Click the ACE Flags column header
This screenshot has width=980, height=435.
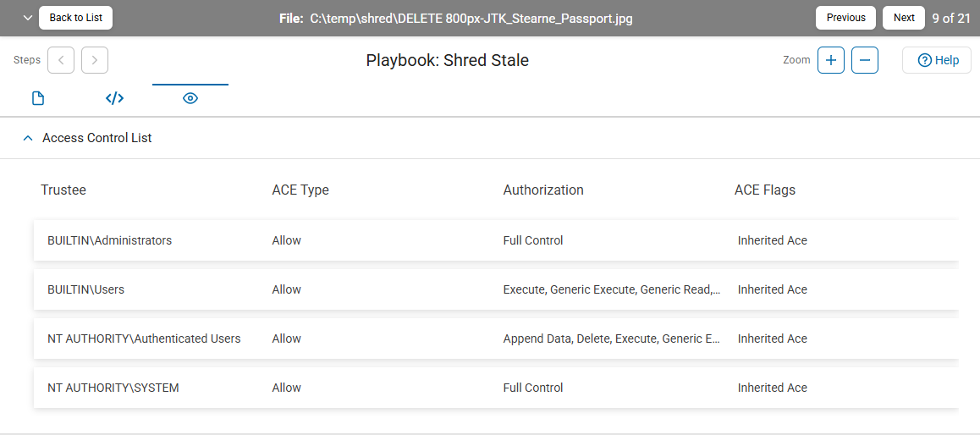765,190
